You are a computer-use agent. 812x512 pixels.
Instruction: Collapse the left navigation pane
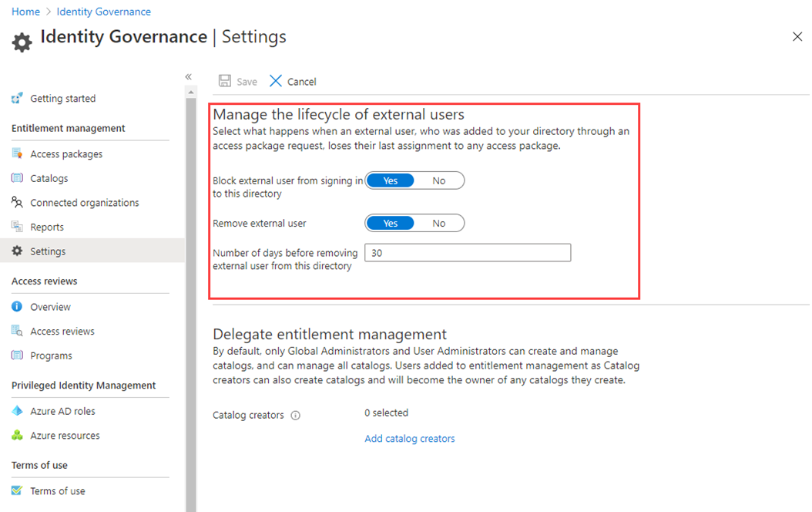188,77
